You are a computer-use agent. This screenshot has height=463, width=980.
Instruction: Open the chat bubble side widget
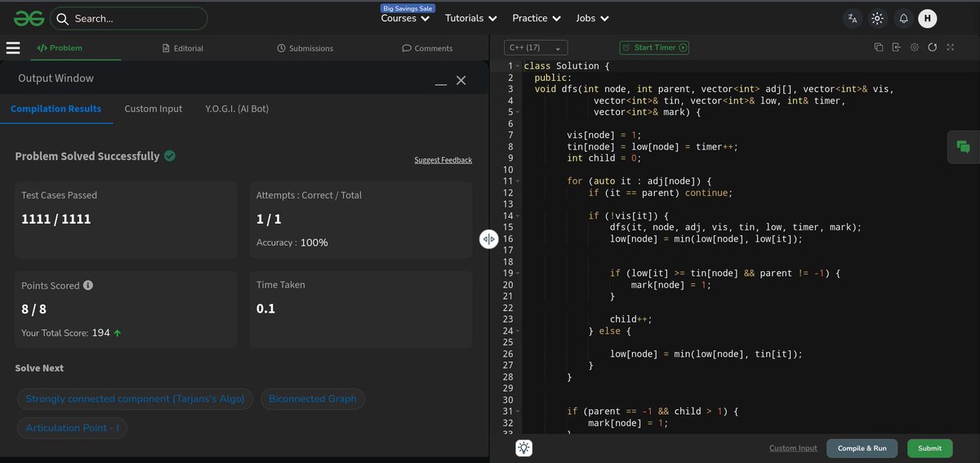pos(964,147)
